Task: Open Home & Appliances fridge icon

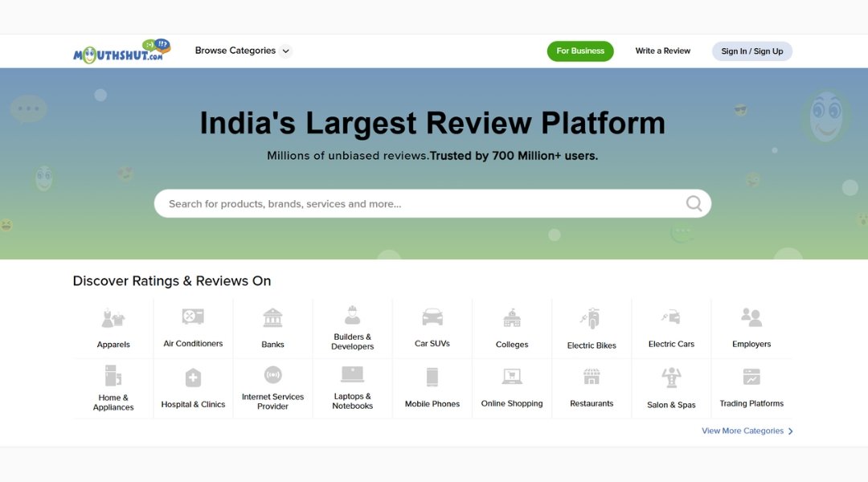Action: coord(113,376)
